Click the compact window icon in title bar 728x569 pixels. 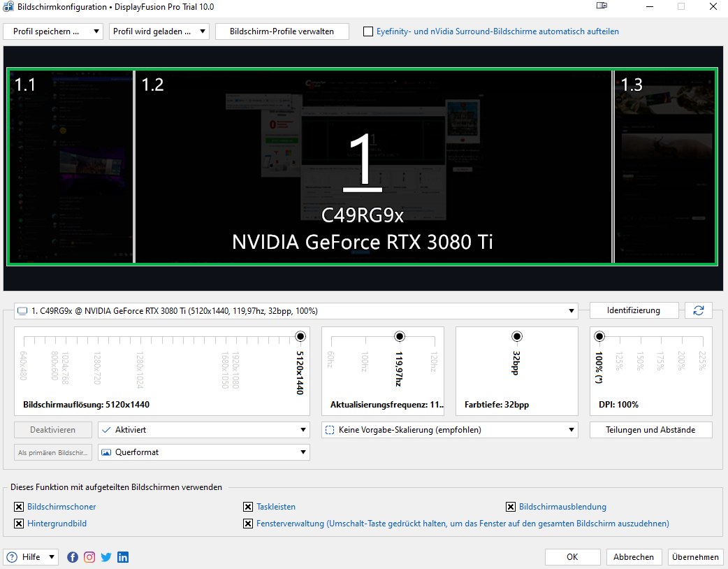click(602, 6)
